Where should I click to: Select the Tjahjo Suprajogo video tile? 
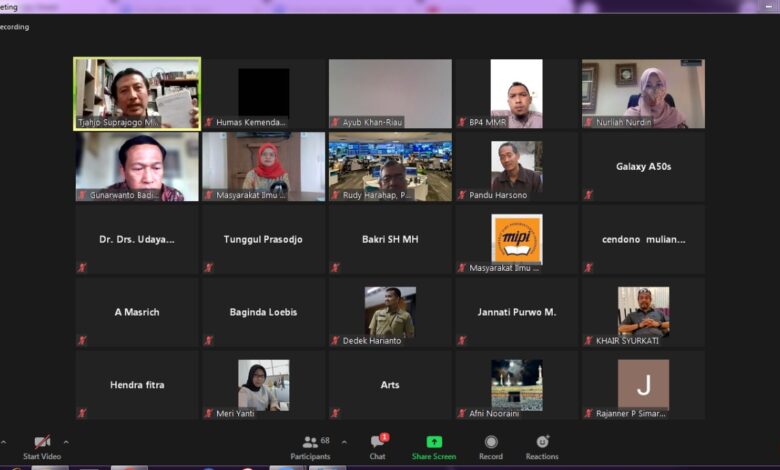coord(137,93)
